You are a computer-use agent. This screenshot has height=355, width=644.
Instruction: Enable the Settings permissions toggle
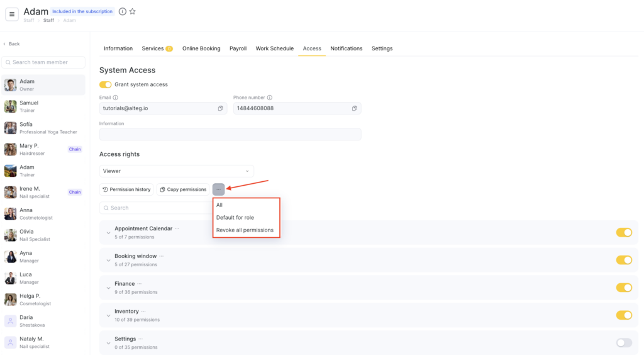point(623,343)
